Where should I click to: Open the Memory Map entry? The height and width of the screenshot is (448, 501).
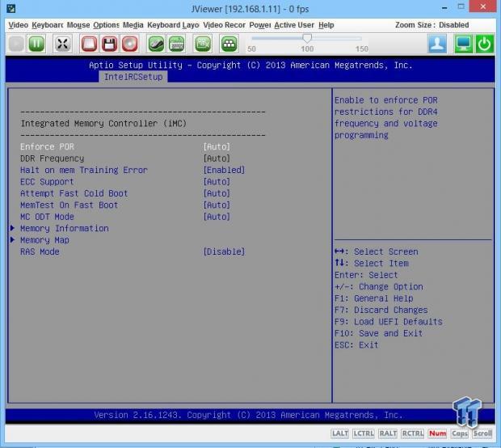(x=44, y=240)
